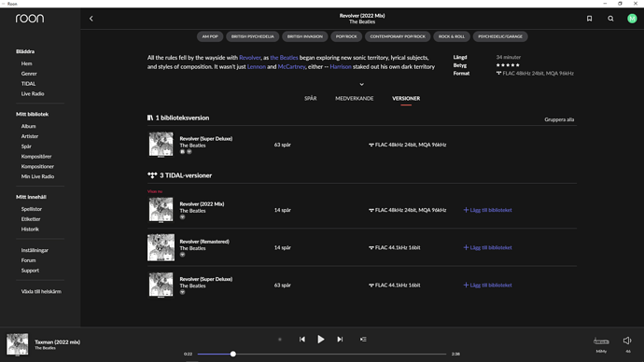This screenshot has width=644, height=362.
Task: Toggle the radio dot left of previous track
Action: 280,340
